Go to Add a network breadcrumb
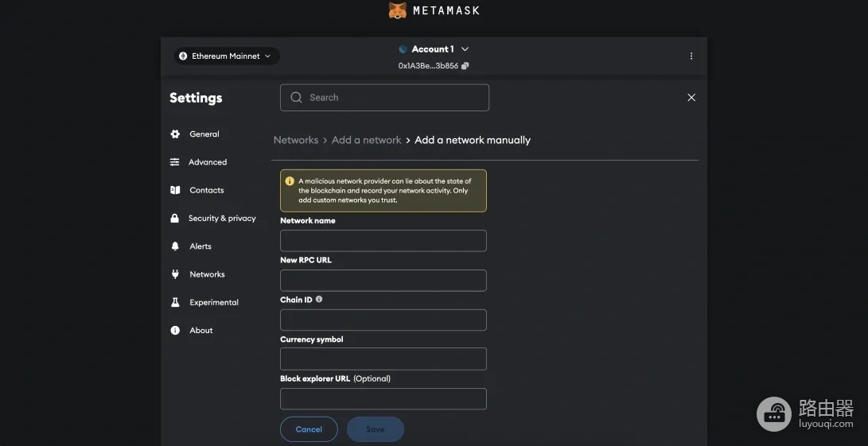Viewport: 868px width, 446px height. (367, 140)
